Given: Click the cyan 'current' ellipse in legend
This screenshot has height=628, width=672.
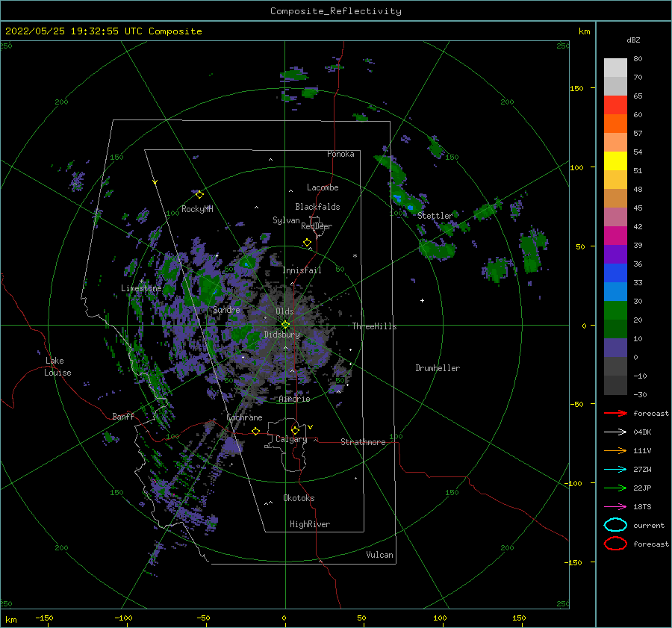Looking at the screenshot, I should click(615, 525).
